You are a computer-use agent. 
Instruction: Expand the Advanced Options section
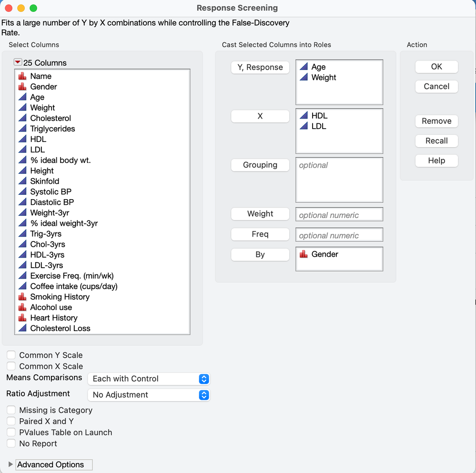tap(11, 464)
